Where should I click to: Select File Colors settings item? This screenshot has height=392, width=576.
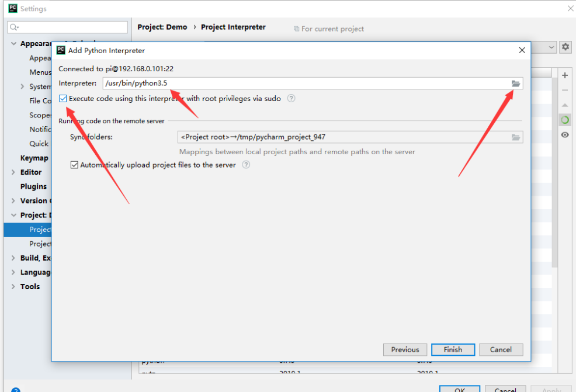40,100
